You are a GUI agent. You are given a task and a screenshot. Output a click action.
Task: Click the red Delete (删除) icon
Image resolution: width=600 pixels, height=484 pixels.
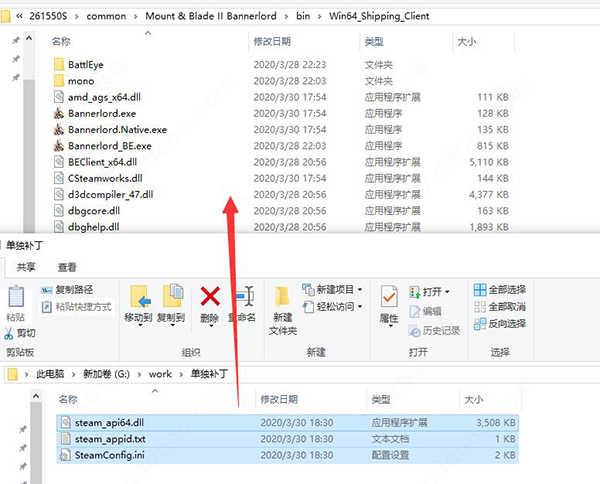point(209,297)
